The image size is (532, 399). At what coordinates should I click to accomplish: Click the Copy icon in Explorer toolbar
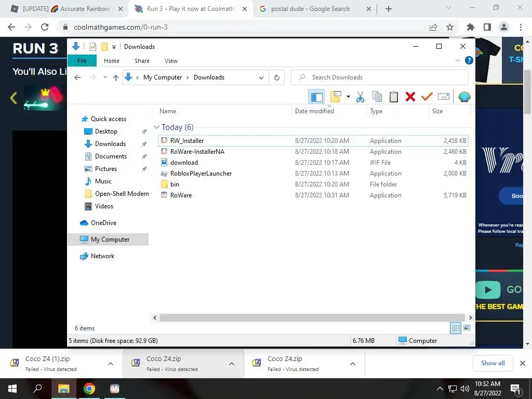click(x=377, y=97)
